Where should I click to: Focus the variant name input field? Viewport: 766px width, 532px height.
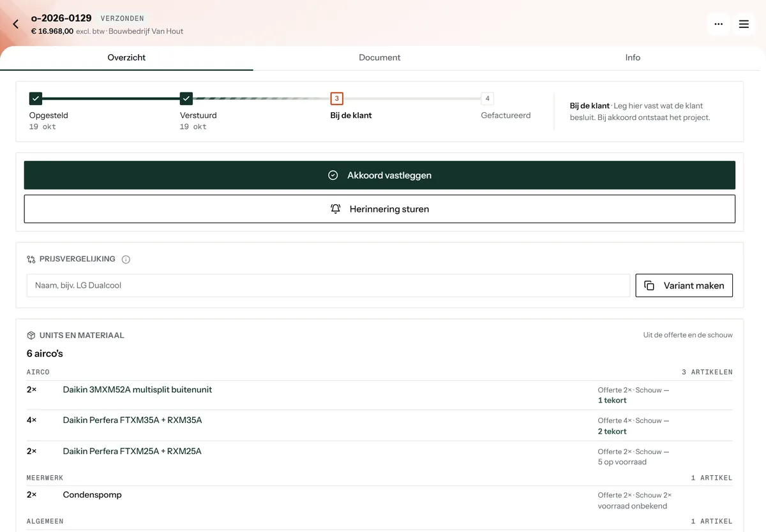click(x=328, y=286)
